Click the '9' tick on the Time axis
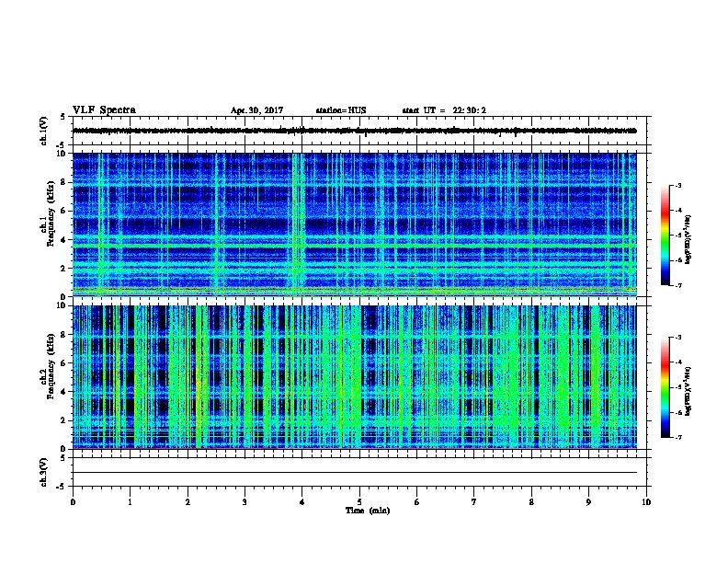The height and width of the screenshot is (563, 728). click(x=588, y=502)
